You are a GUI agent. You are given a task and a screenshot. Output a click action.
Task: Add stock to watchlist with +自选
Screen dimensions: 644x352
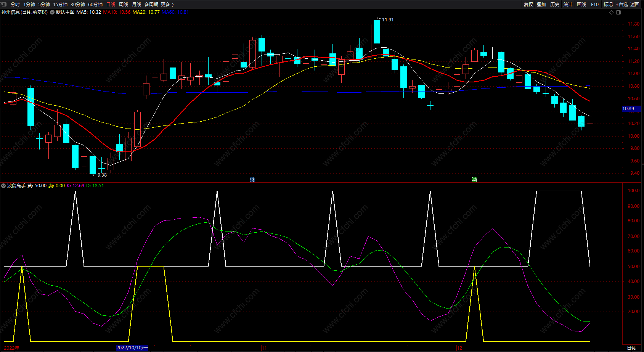(x=622, y=4)
